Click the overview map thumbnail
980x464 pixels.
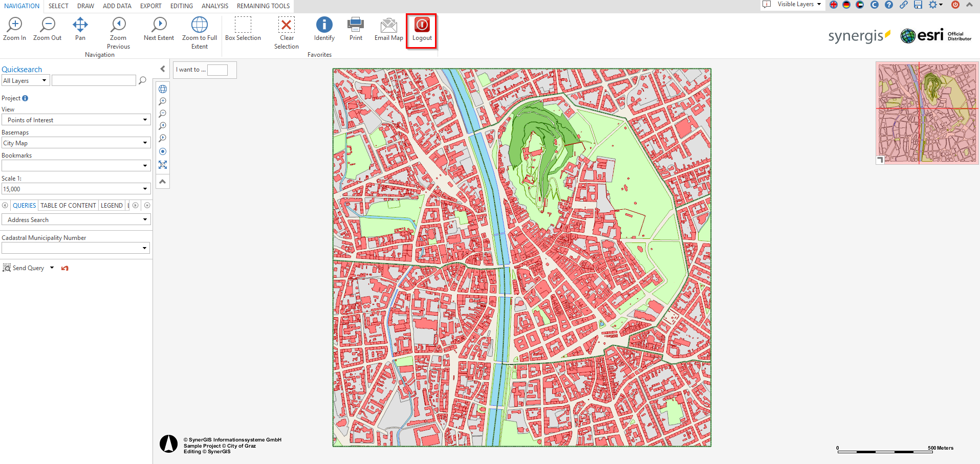tap(927, 113)
